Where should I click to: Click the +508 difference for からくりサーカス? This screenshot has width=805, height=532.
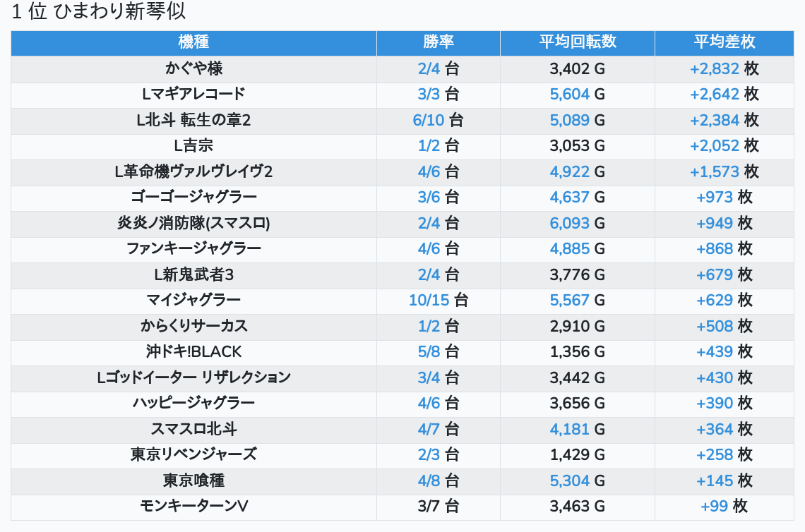point(714,327)
